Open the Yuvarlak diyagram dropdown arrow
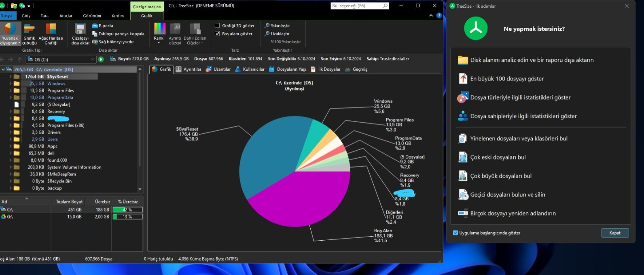The width and height of the screenshot is (644, 275). coord(19,43)
